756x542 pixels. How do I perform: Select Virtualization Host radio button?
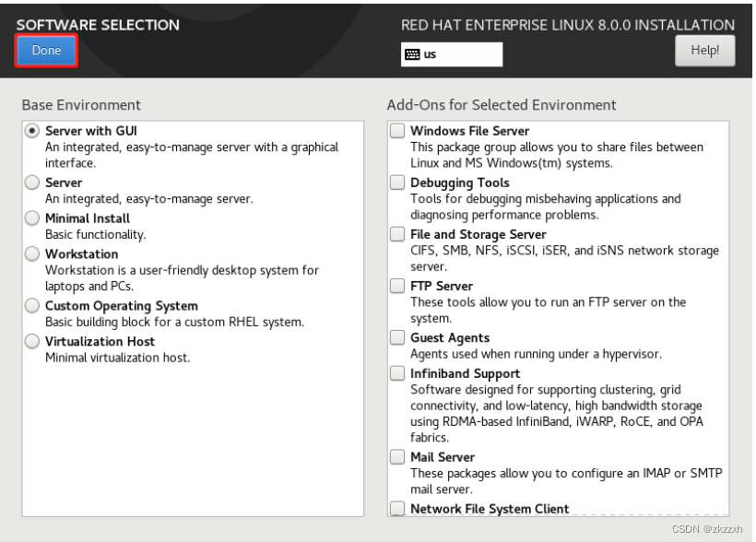[x=32, y=341]
